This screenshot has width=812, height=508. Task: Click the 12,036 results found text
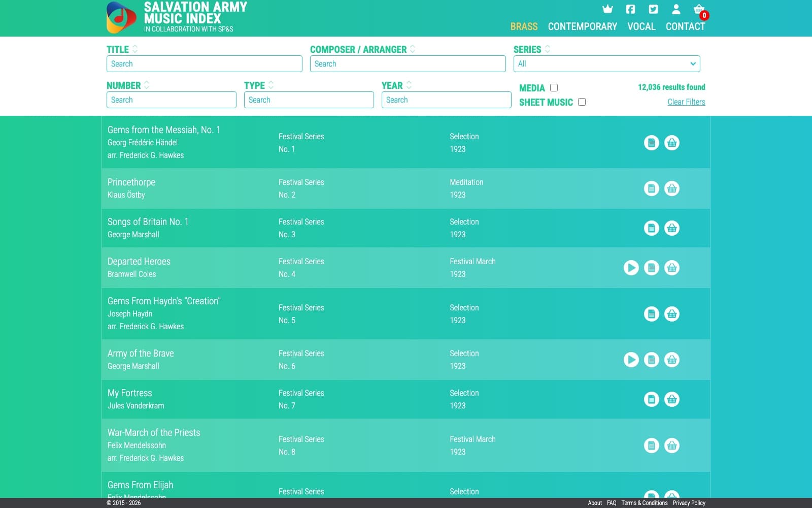tap(671, 87)
